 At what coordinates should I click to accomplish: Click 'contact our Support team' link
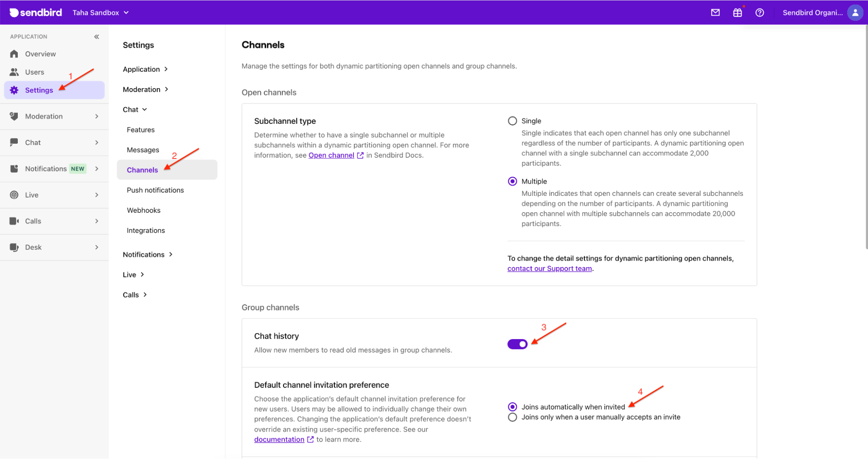[549, 268]
